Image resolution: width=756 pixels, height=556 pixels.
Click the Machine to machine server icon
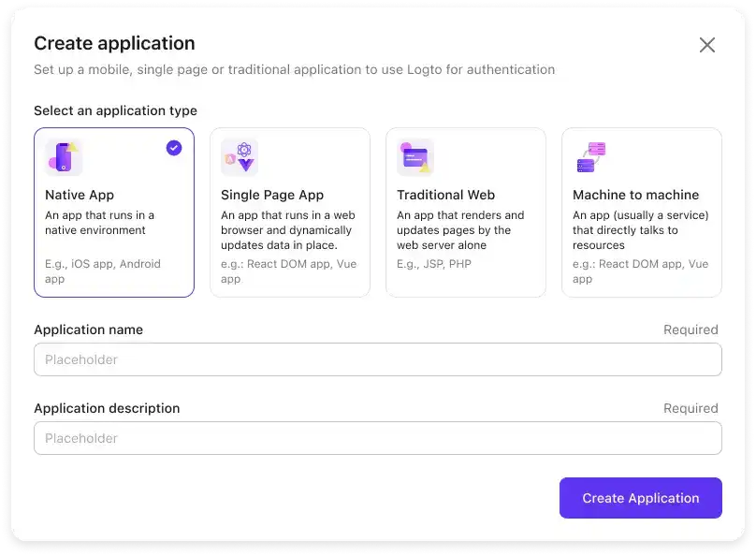point(590,157)
